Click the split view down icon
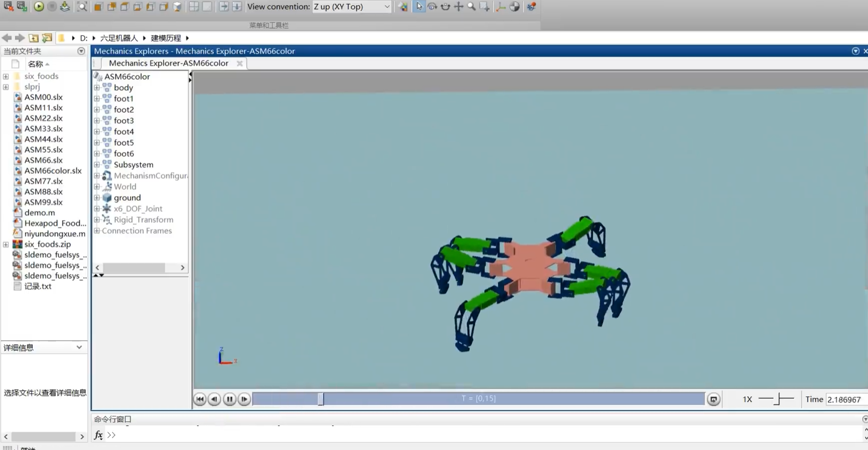Image resolution: width=868 pixels, height=450 pixels. pos(237,7)
